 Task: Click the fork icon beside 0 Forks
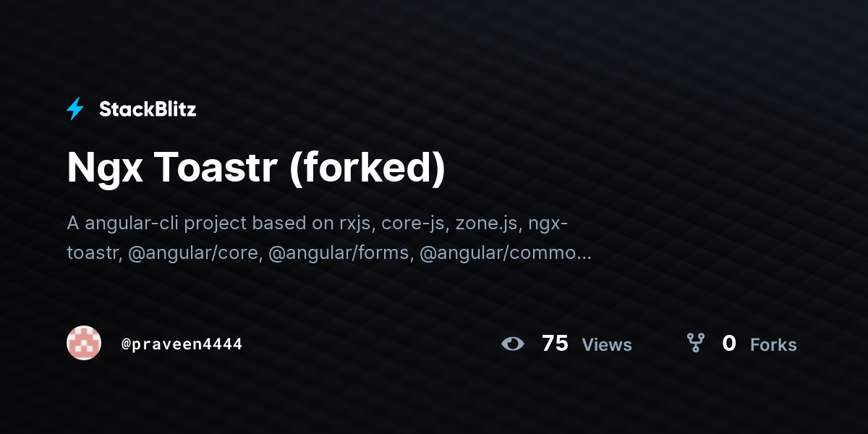point(695,343)
